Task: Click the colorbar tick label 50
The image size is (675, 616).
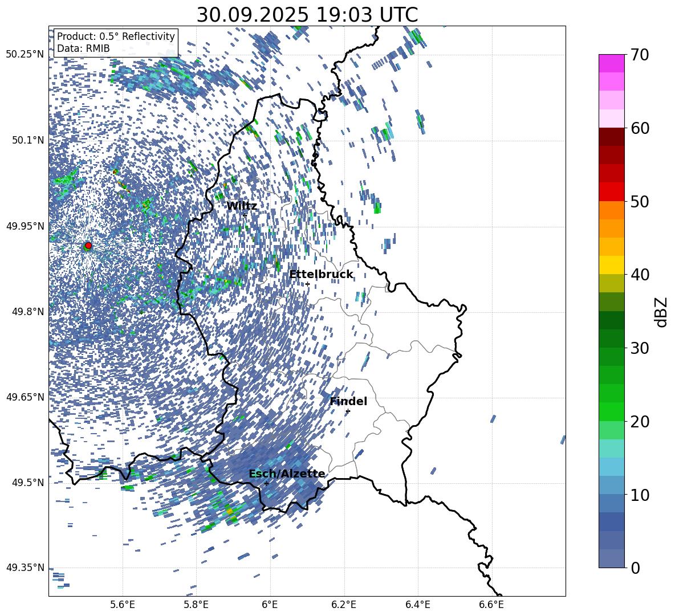Action: (640, 201)
